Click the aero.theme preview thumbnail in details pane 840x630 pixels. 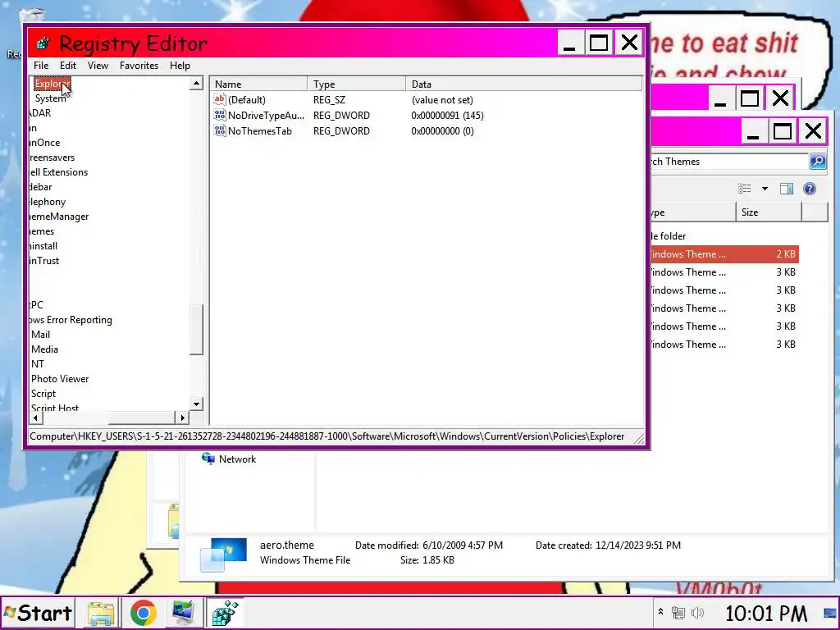pos(223,555)
